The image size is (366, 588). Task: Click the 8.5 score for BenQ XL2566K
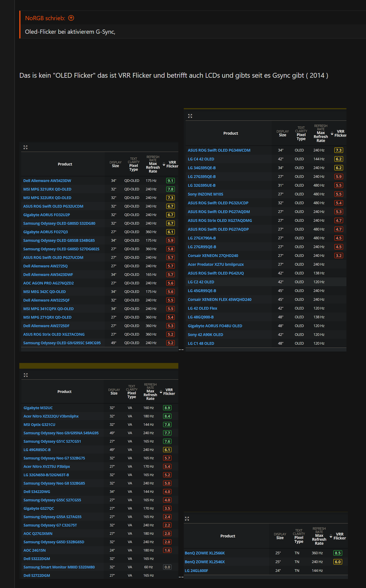tap(338, 553)
